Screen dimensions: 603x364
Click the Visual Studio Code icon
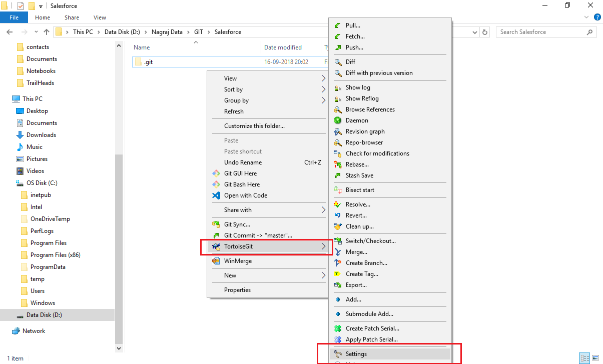click(216, 195)
